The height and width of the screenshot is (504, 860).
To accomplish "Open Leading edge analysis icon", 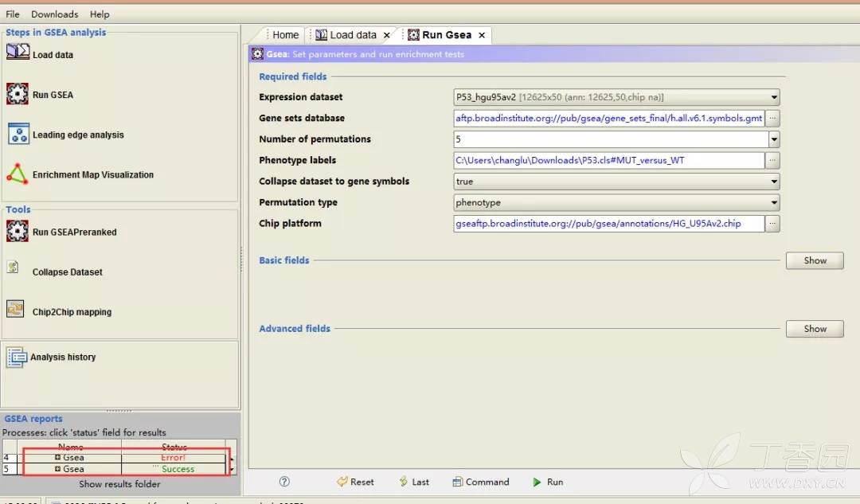I will tap(18, 134).
